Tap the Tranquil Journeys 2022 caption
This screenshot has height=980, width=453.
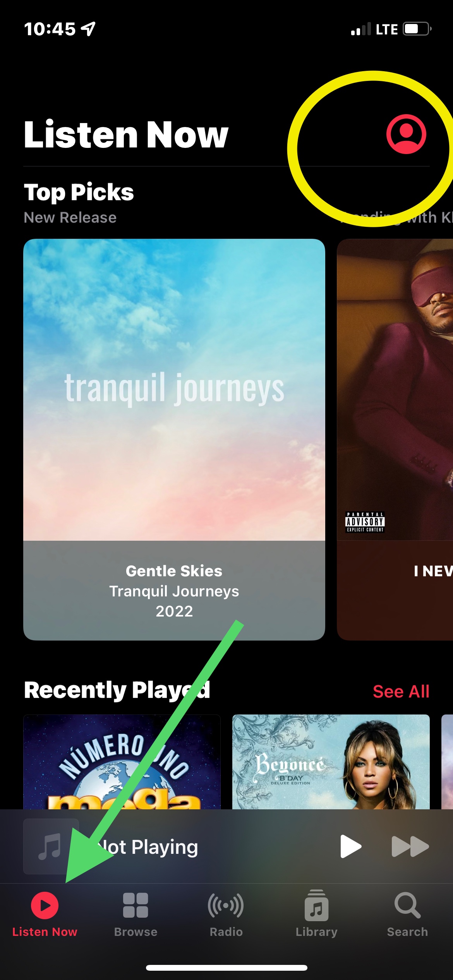174,601
